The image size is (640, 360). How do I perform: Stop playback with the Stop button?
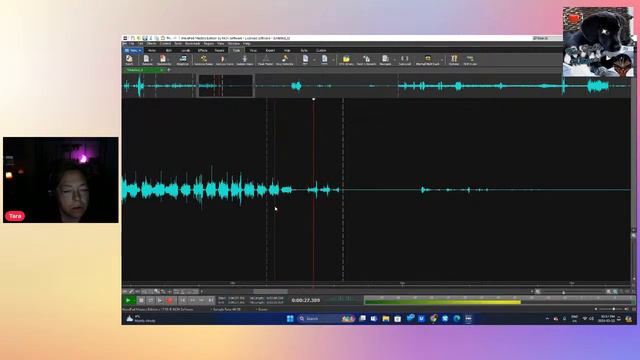141,300
